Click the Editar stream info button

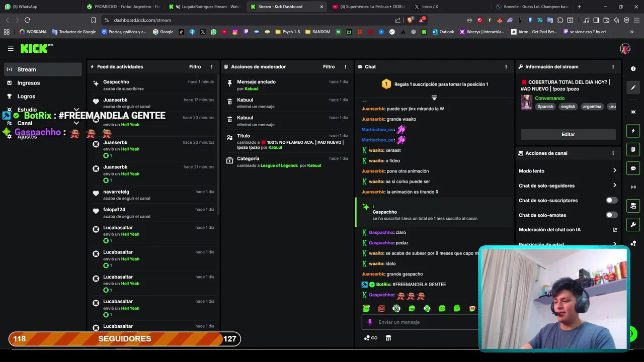(568, 134)
